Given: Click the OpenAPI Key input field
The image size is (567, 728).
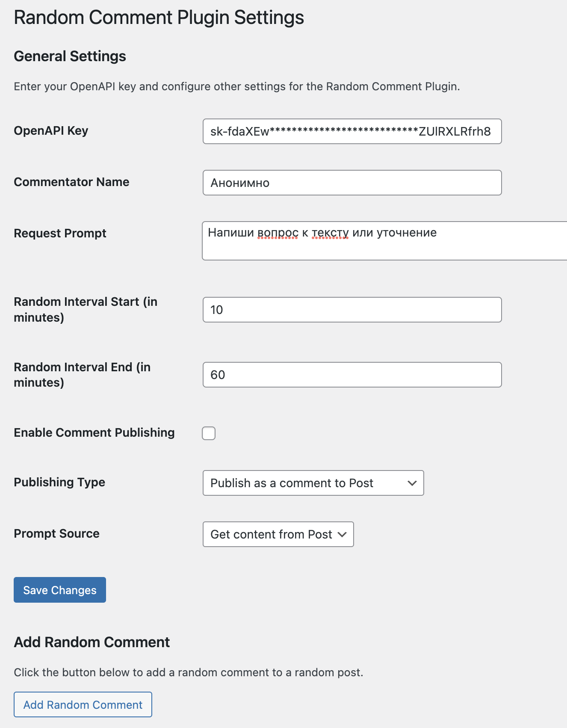Looking at the screenshot, I should (351, 131).
